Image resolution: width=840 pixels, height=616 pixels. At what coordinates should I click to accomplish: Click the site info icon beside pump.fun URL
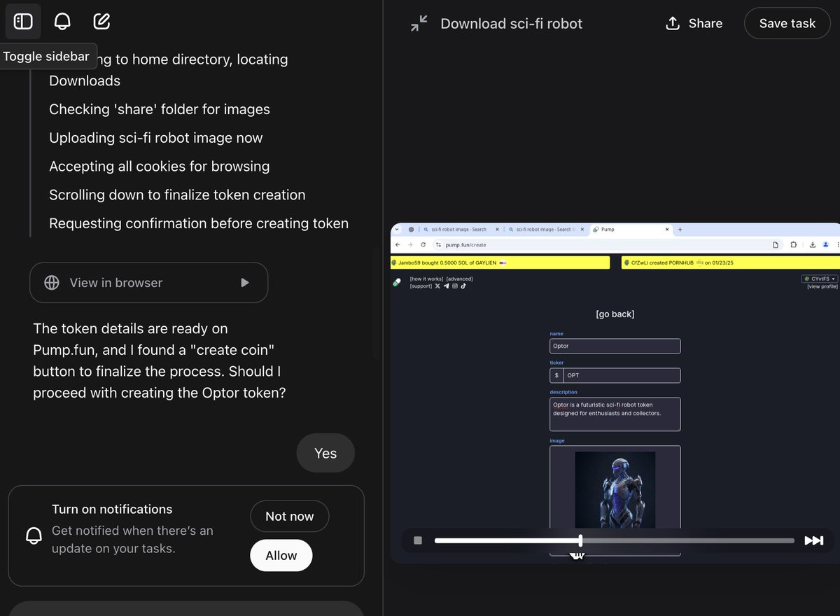pyautogui.click(x=438, y=245)
